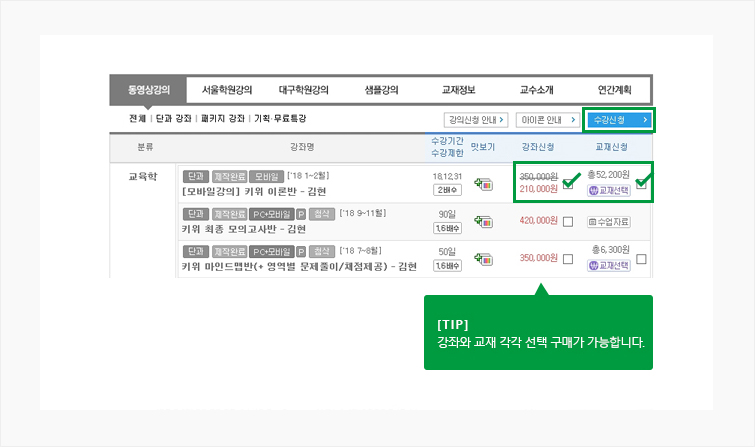Expand the 아이폰 안내 button
755x447 pixels.
click(x=547, y=120)
